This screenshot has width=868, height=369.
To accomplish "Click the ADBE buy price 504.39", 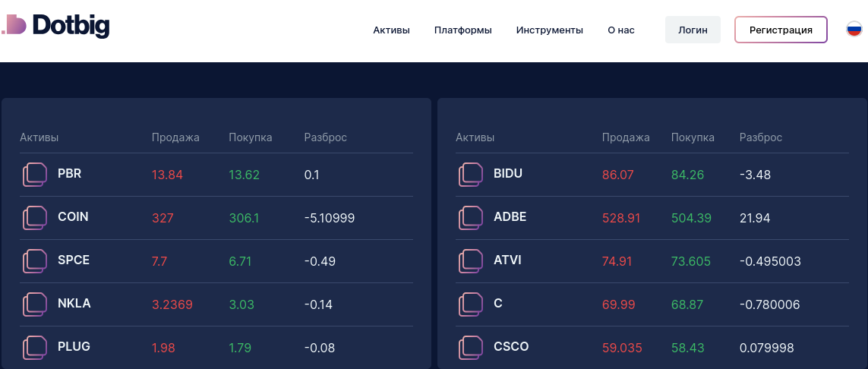I will coord(691,219).
